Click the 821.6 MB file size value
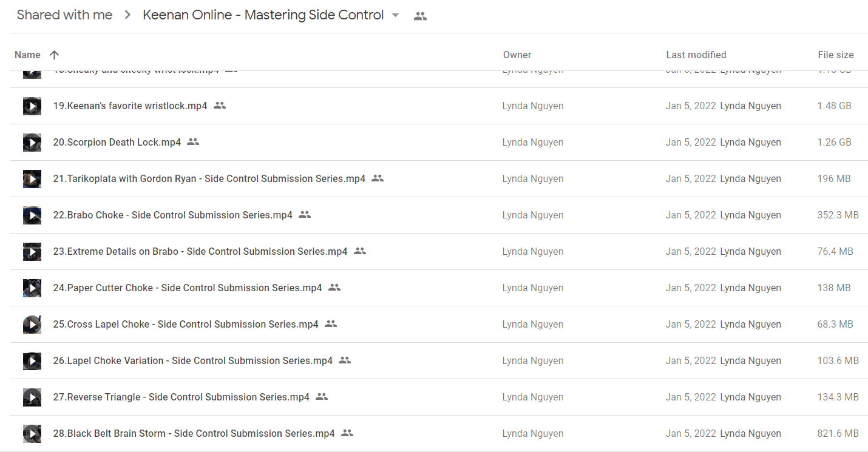 [x=838, y=433]
